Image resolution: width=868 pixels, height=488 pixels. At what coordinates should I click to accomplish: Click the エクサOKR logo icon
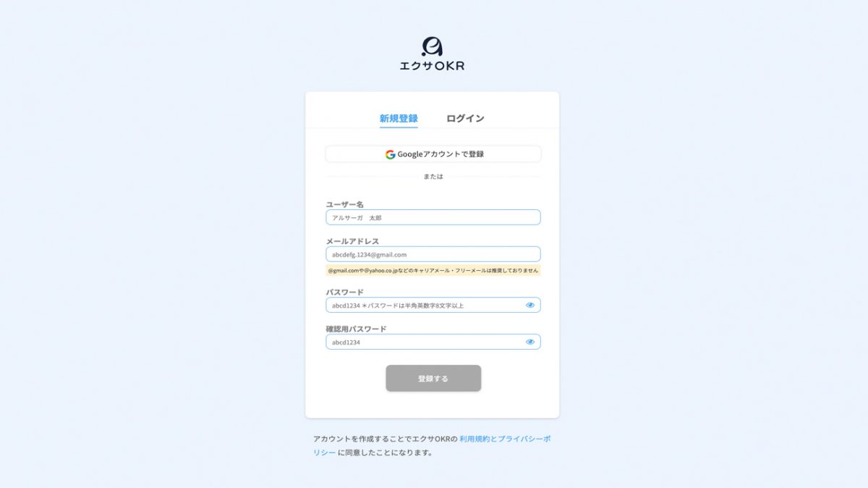(432, 46)
